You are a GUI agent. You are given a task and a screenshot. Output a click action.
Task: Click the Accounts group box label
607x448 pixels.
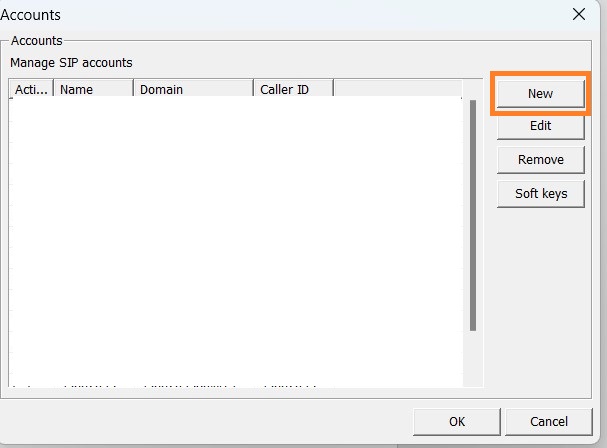(x=37, y=41)
